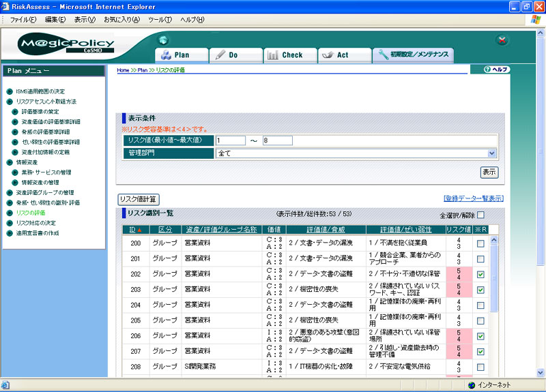
Task: Check the ※R checkbox for row 208
Action: coord(480,367)
